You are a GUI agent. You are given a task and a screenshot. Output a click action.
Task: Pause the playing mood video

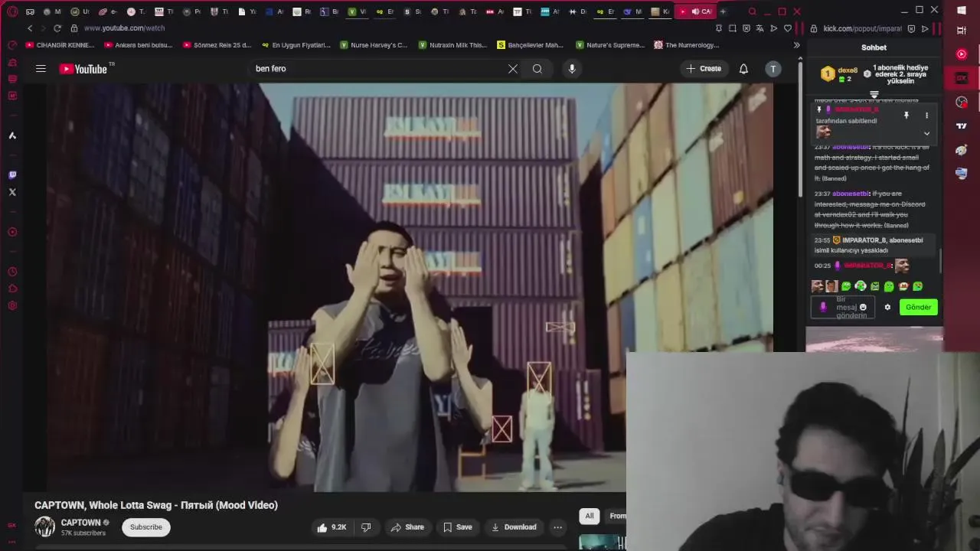pyautogui.click(x=410, y=287)
